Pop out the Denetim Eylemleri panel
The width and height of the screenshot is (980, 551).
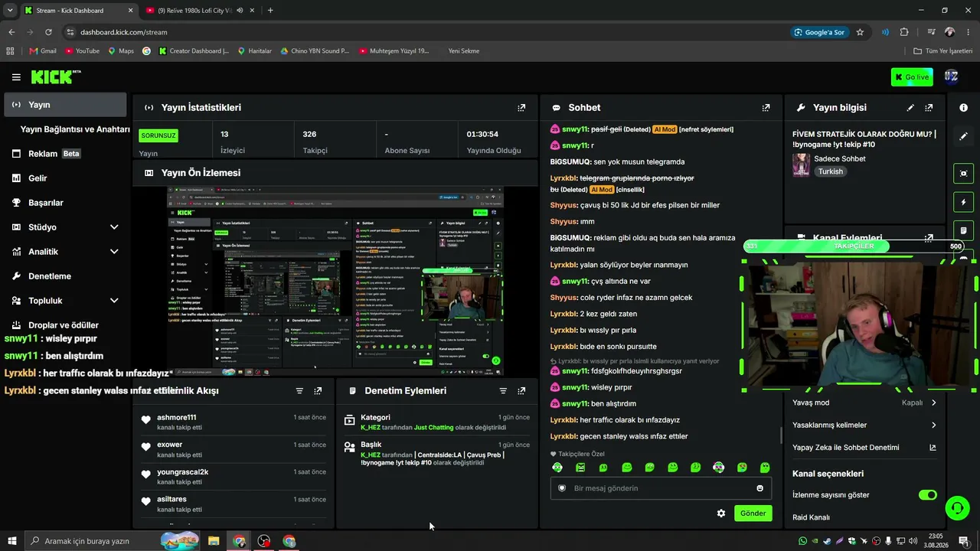pos(521,391)
